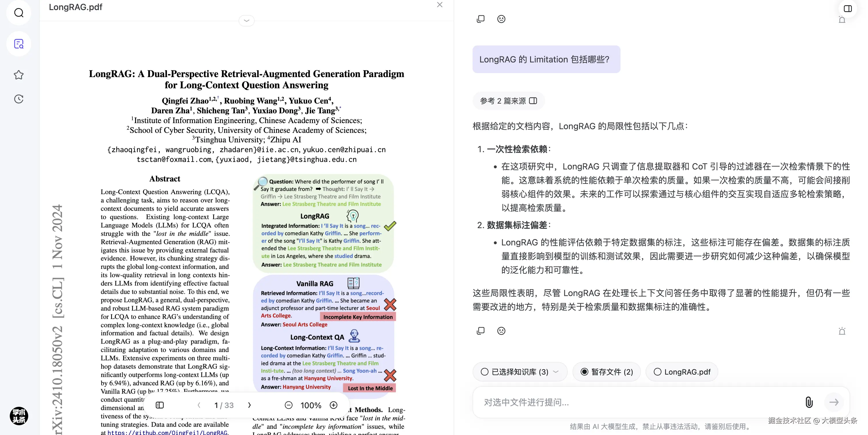Toggle side panel layout icon top right
This screenshot has width=868, height=435.
tap(848, 9)
